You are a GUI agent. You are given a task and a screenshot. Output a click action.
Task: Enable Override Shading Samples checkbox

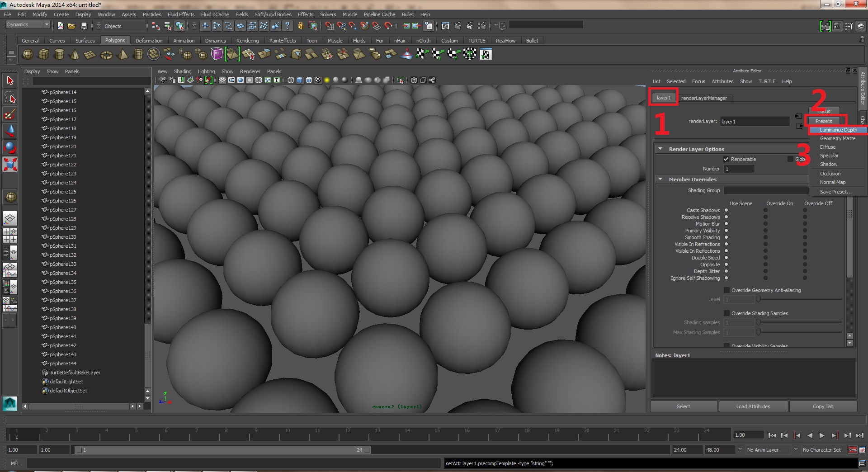pyautogui.click(x=726, y=313)
